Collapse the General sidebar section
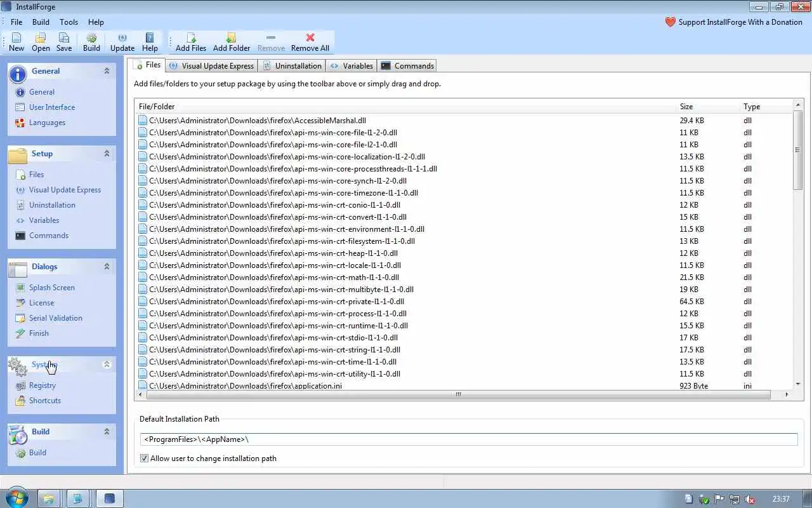 click(107, 71)
